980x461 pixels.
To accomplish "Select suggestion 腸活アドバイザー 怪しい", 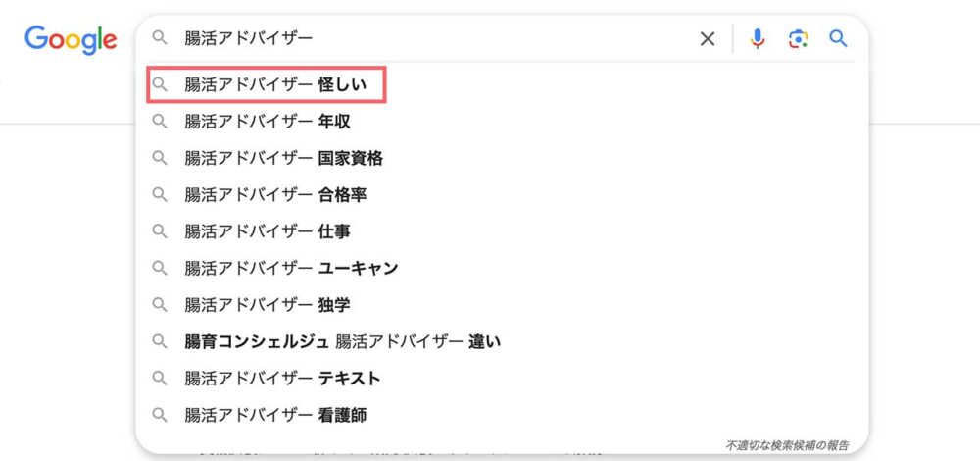I will 501,84.
